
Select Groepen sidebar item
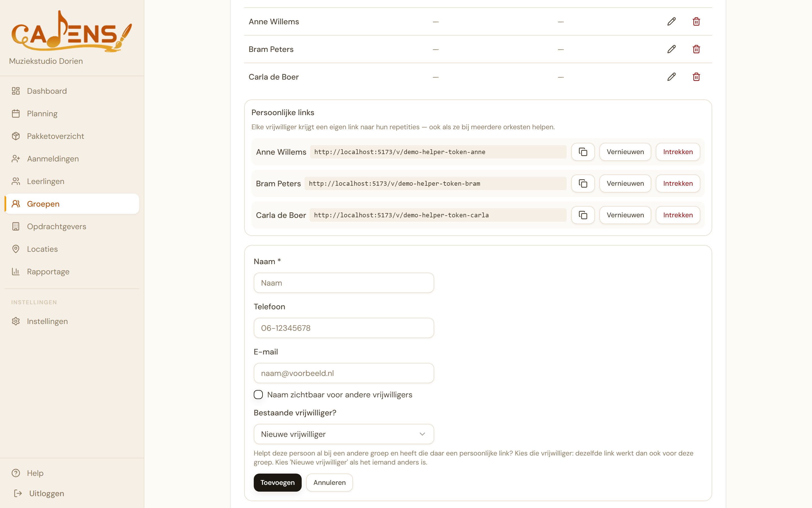(x=72, y=204)
